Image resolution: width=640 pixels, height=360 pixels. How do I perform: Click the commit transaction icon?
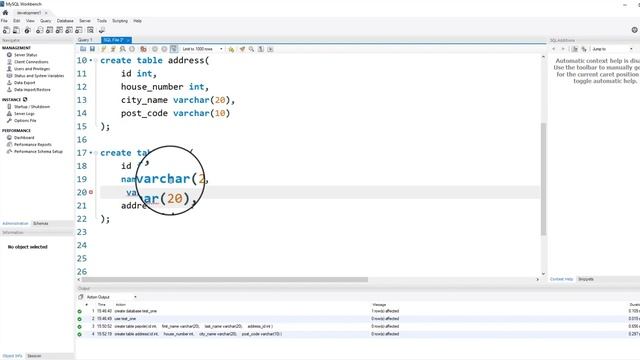(155, 49)
